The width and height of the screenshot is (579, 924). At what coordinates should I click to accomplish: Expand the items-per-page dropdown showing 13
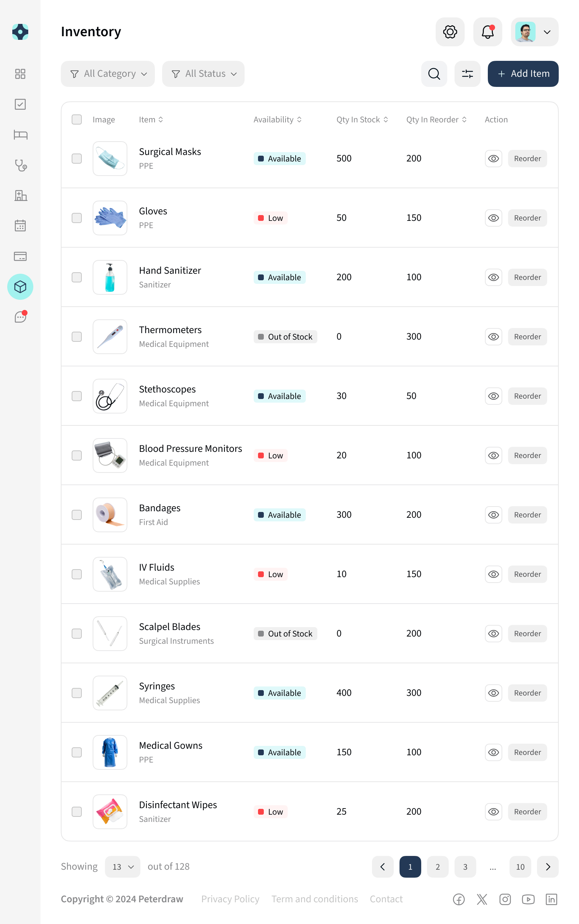[122, 866]
